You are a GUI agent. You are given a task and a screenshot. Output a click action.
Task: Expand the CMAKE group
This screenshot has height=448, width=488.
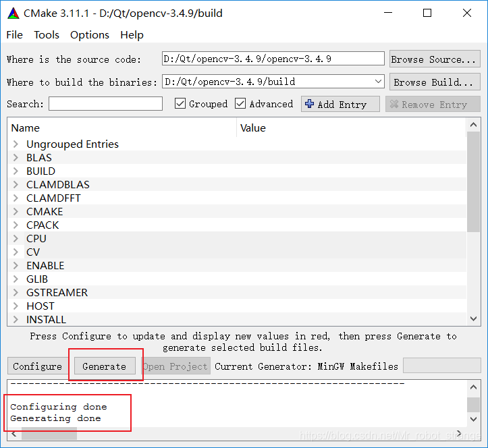(16, 212)
